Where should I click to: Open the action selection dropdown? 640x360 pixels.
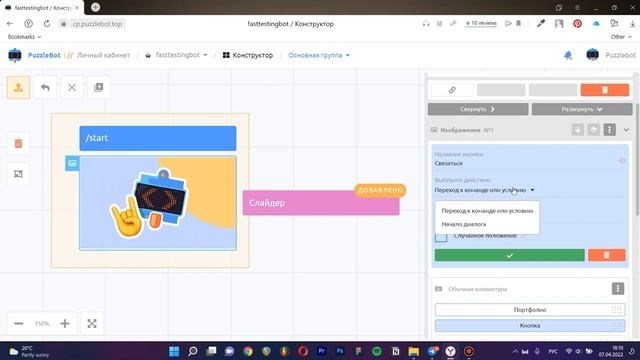coord(484,190)
